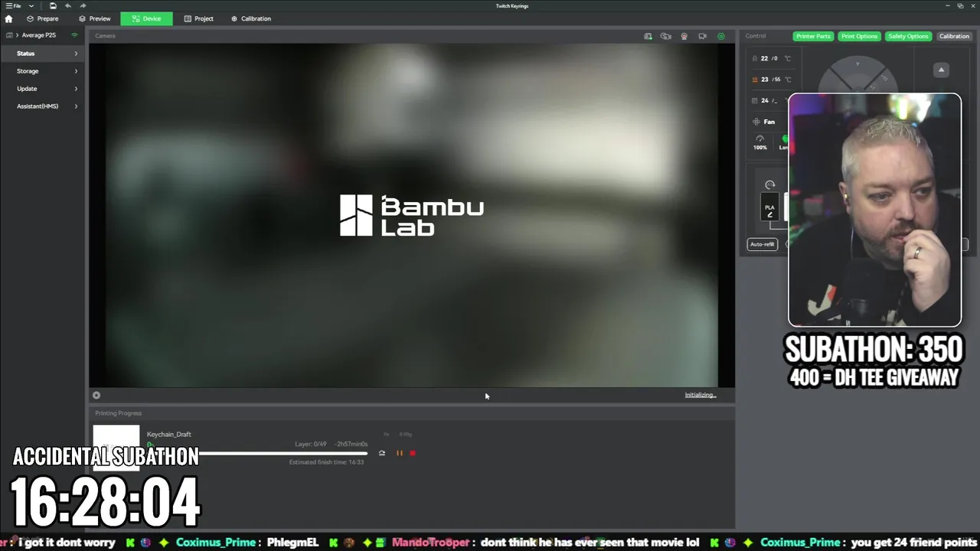Click the chamber temperature value 24

click(764, 100)
